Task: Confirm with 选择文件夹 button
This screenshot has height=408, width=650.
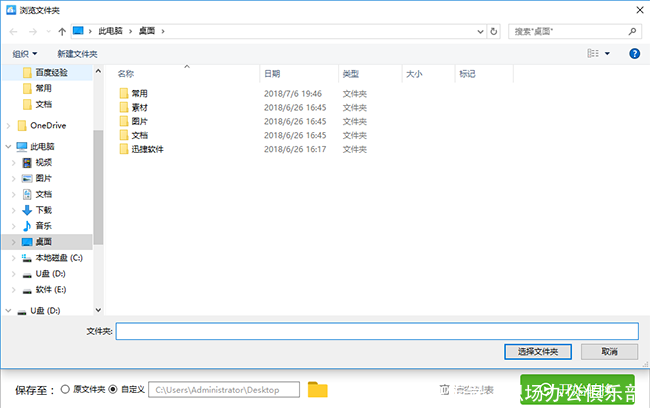Action: (538, 352)
